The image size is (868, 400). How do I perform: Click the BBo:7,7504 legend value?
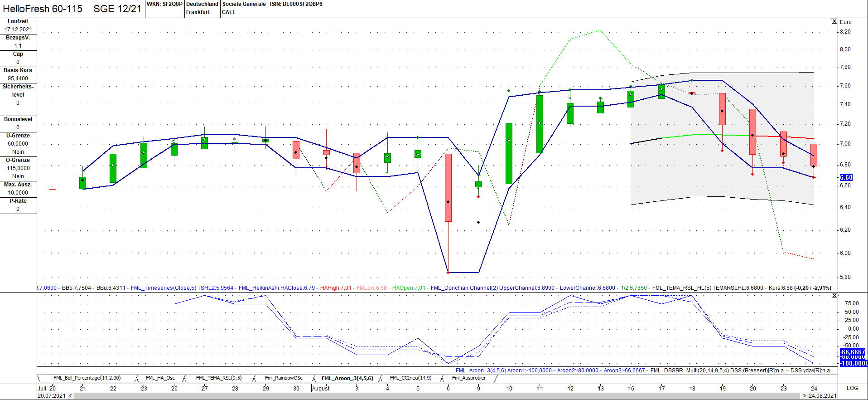tap(77, 288)
